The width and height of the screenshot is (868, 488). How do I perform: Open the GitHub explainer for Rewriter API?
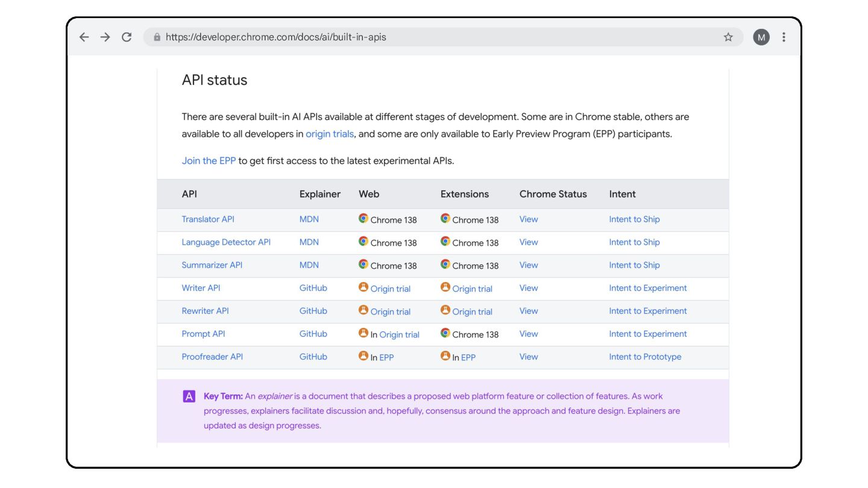tap(313, 311)
